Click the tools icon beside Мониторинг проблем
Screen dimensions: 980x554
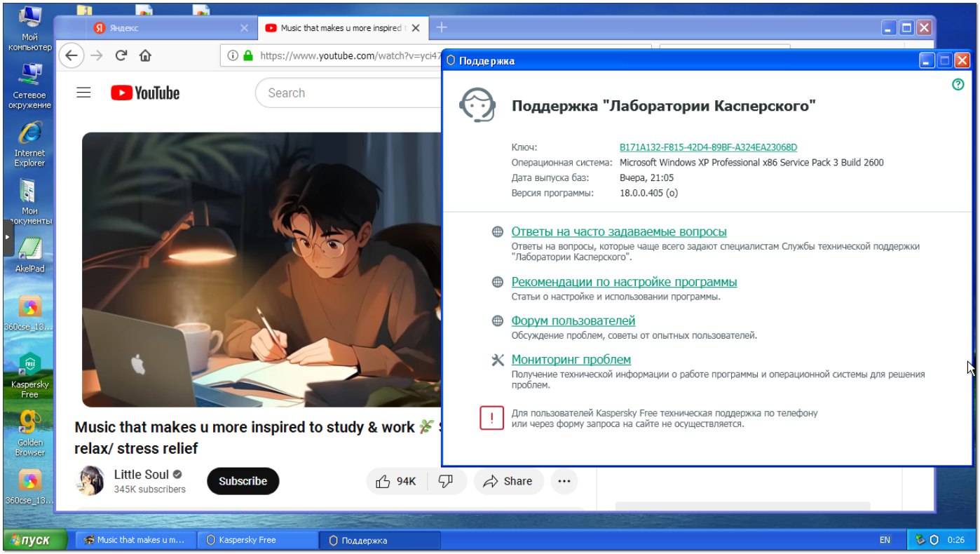(498, 360)
